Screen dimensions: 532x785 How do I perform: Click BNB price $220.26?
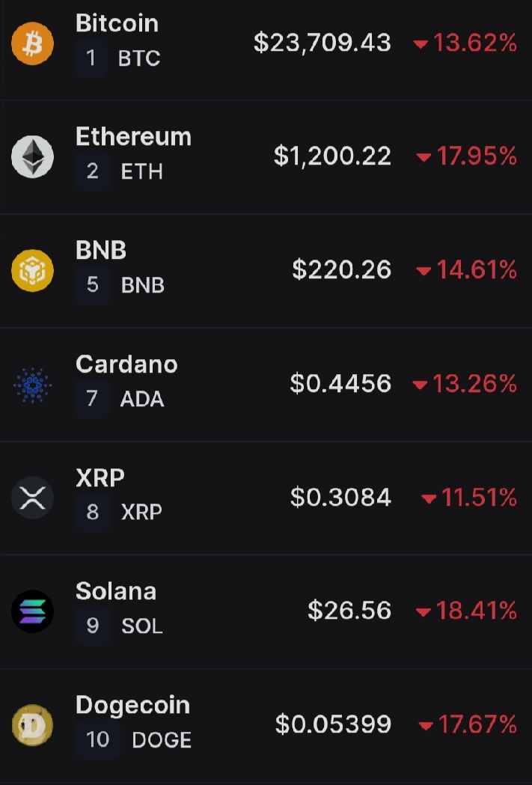pyautogui.click(x=342, y=270)
